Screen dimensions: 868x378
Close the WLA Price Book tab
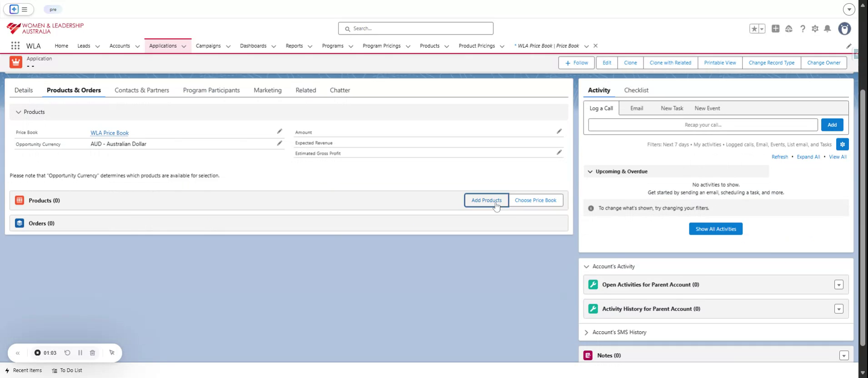coord(595,46)
